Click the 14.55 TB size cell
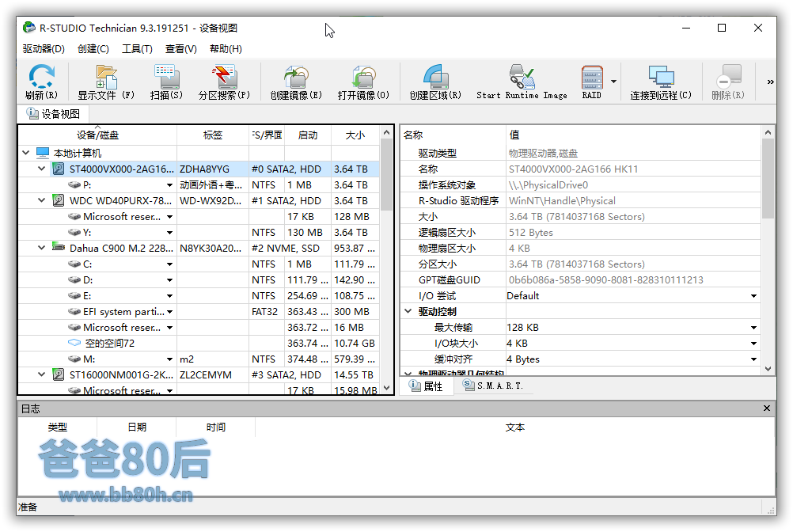 click(354, 374)
